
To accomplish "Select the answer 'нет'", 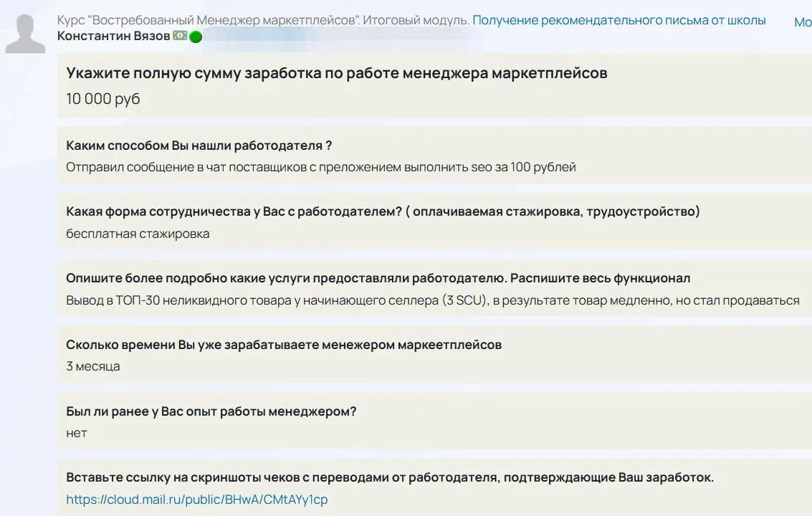I will click(77, 433).
